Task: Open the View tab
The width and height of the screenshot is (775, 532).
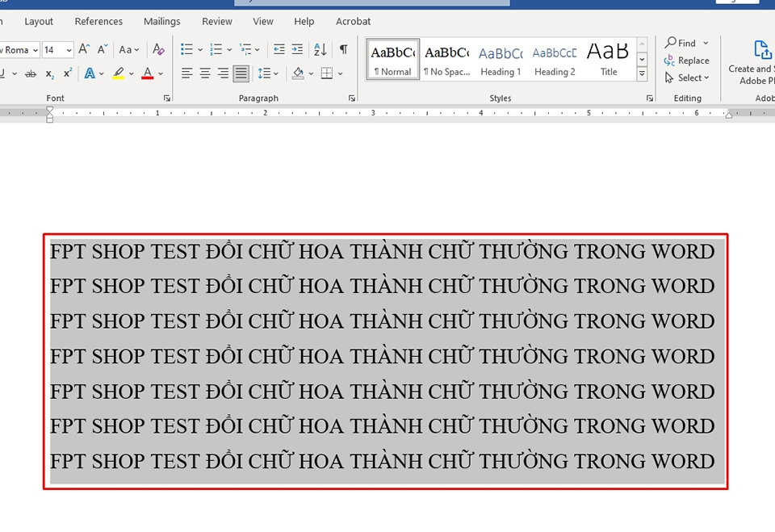Action: click(x=263, y=22)
